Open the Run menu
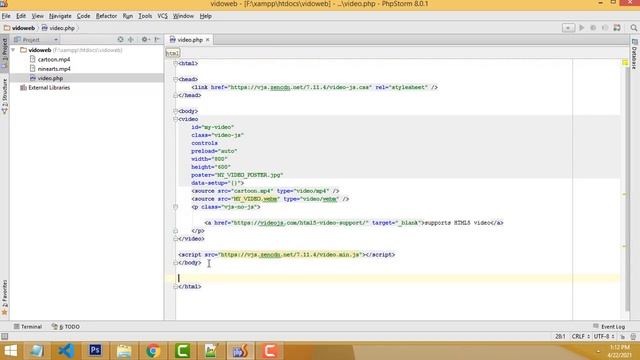Image resolution: width=640 pixels, height=360 pixels. click(128, 16)
